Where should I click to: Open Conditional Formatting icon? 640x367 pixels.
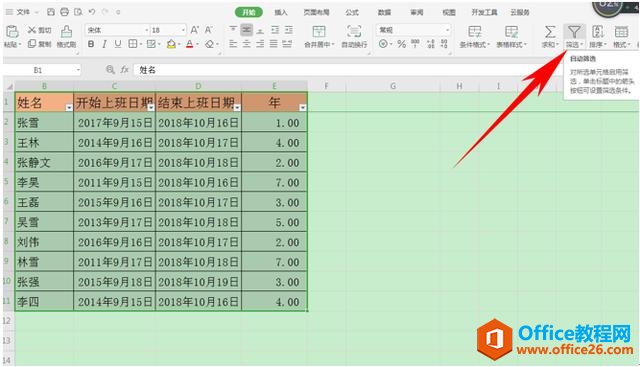click(x=474, y=32)
